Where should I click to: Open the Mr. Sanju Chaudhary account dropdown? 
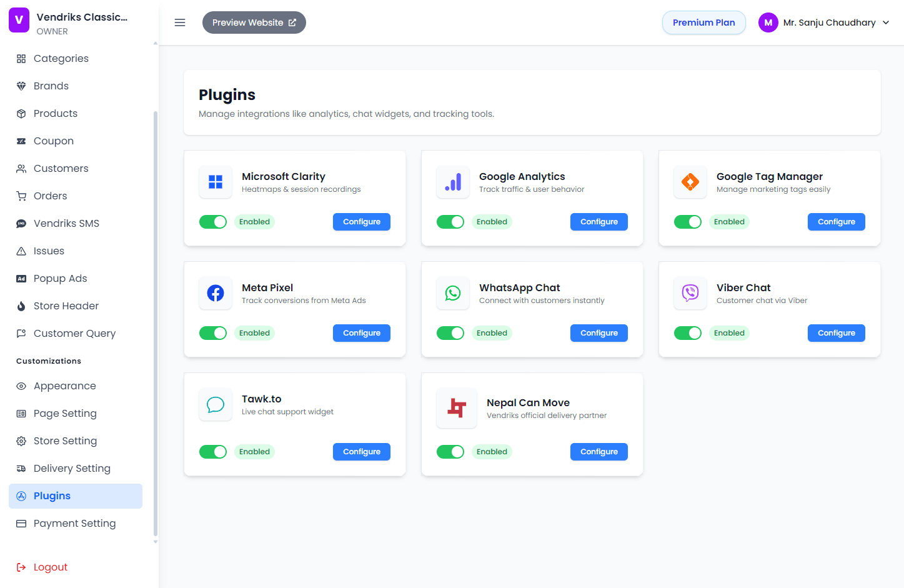click(830, 22)
